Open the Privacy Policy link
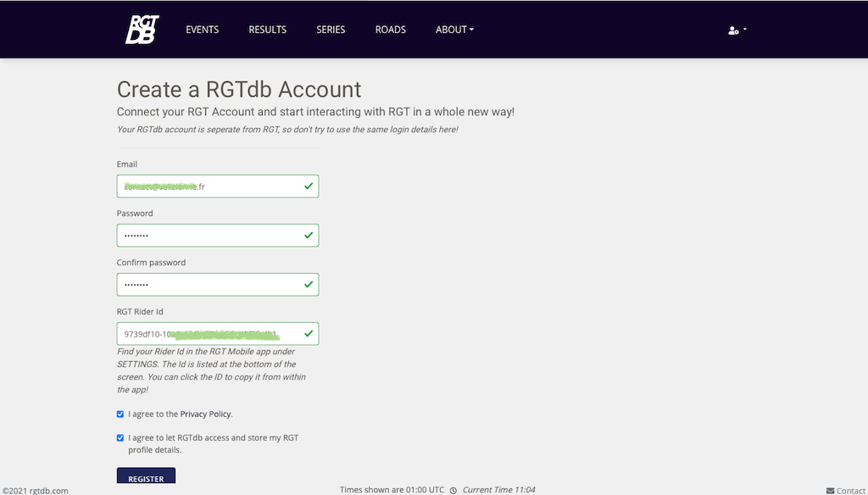868x495 pixels. 205,414
